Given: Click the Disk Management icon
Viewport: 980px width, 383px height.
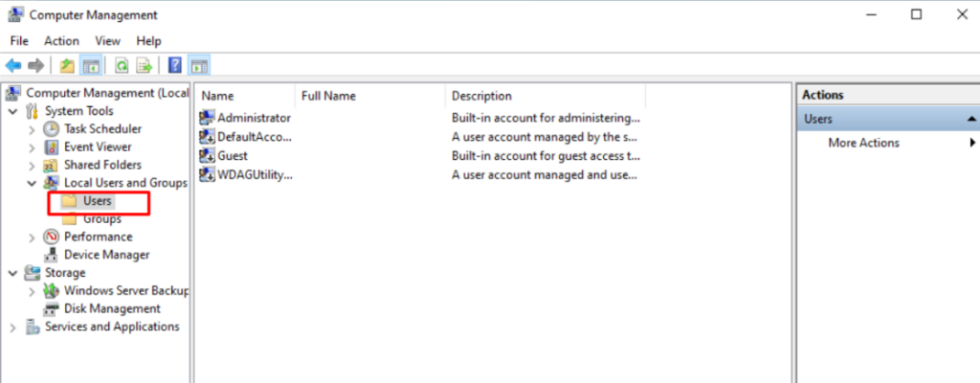Looking at the screenshot, I should [52, 309].
